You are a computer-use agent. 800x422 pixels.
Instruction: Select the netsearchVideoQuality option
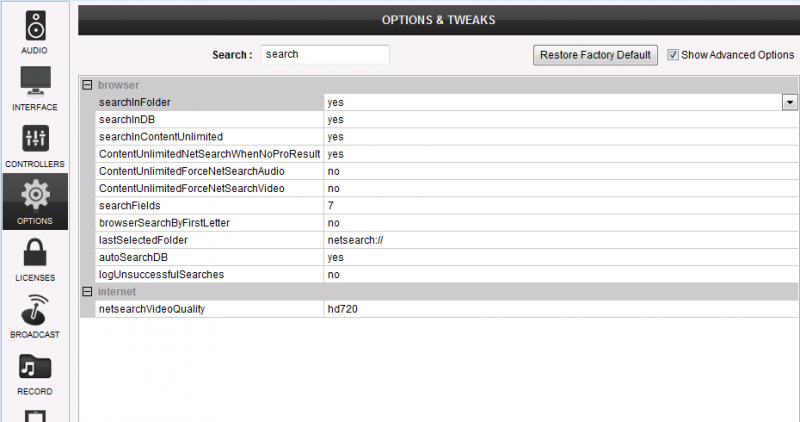(152, 309)
